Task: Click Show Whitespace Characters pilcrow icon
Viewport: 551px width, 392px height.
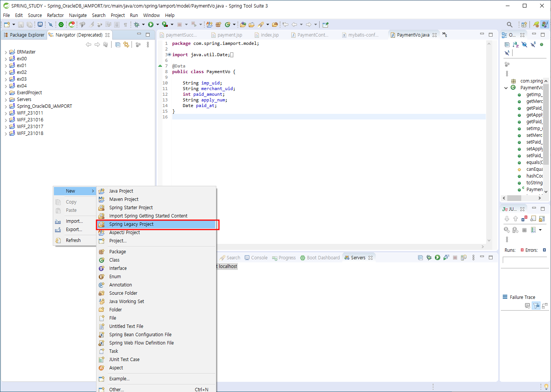Action: 126,24
